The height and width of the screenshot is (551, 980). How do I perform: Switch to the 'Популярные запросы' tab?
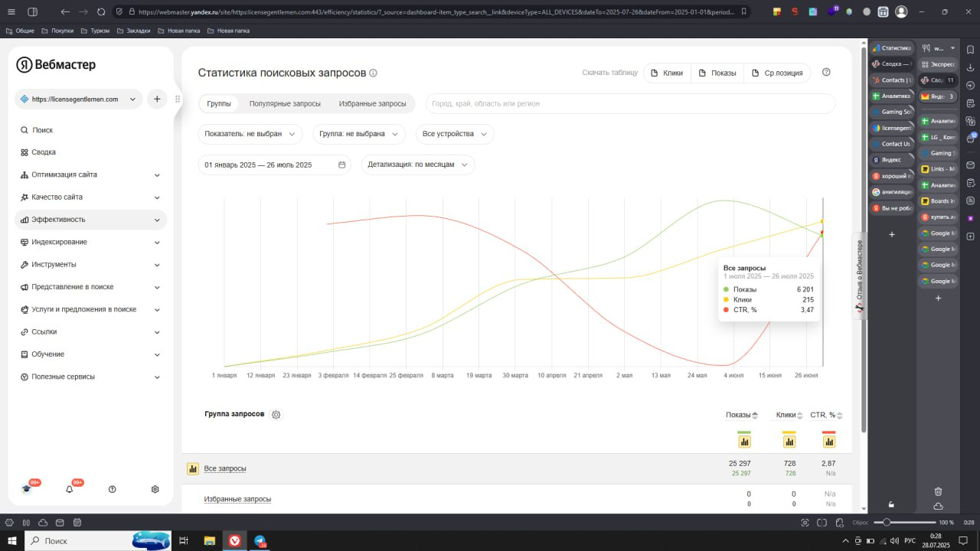(x=285, y=103)
